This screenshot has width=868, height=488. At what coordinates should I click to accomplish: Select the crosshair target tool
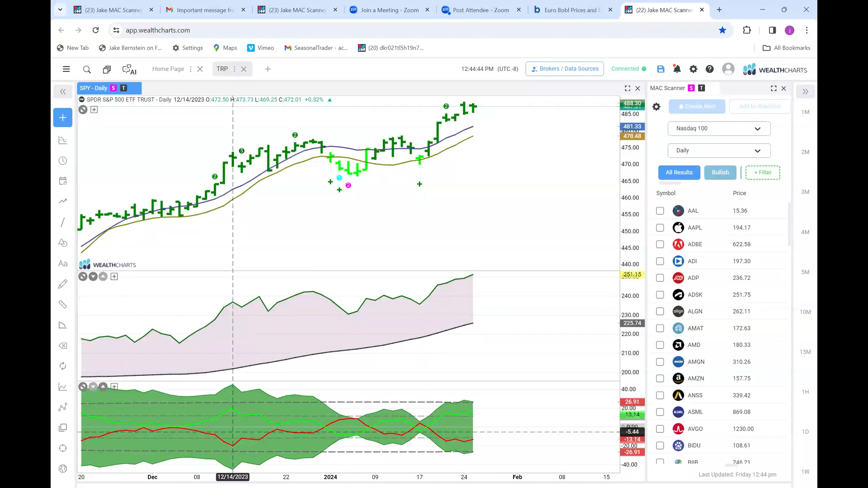click(x=63, y=448)
